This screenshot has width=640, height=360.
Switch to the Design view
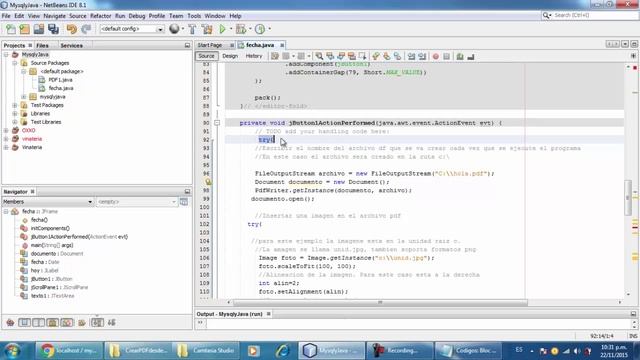[230, 56]
